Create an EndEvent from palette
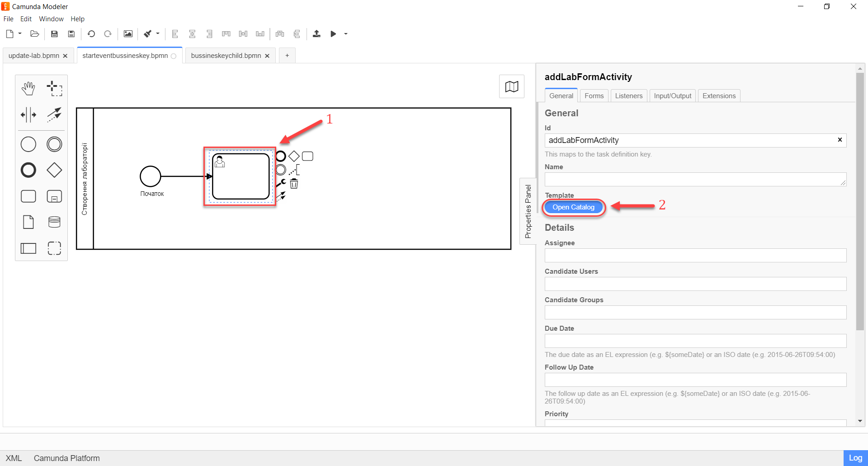 click(28, 170)
